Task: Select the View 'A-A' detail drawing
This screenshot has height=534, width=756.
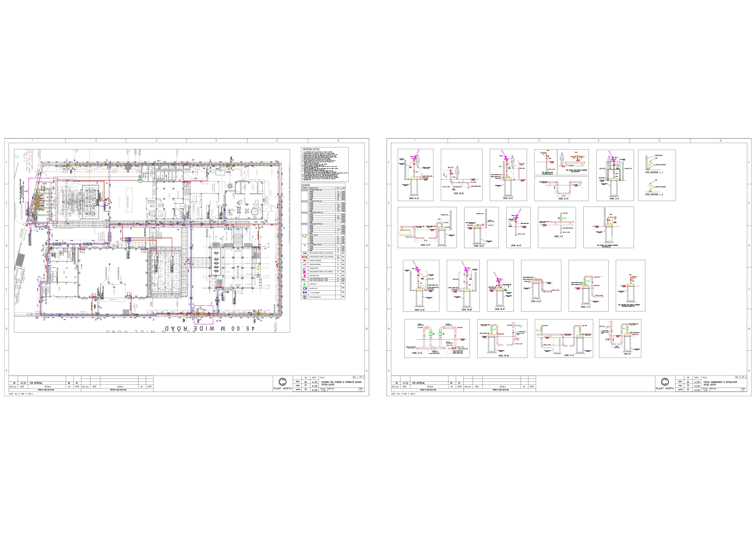Action: point(415,175)
